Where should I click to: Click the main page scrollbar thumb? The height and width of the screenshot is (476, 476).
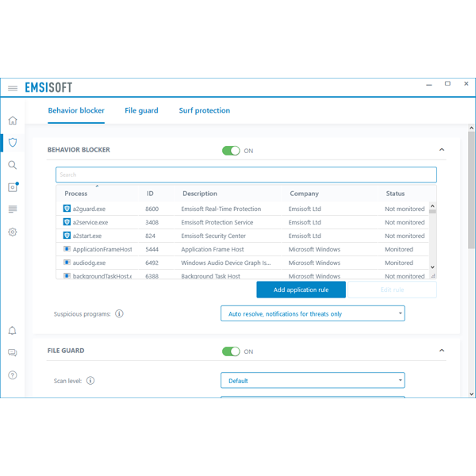pos(471,190)
